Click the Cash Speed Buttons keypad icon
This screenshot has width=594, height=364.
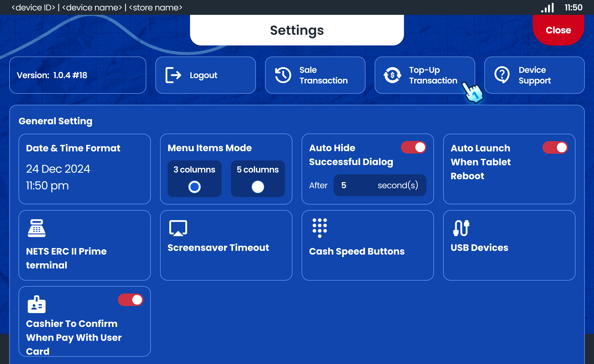click(x=320, y=228)
